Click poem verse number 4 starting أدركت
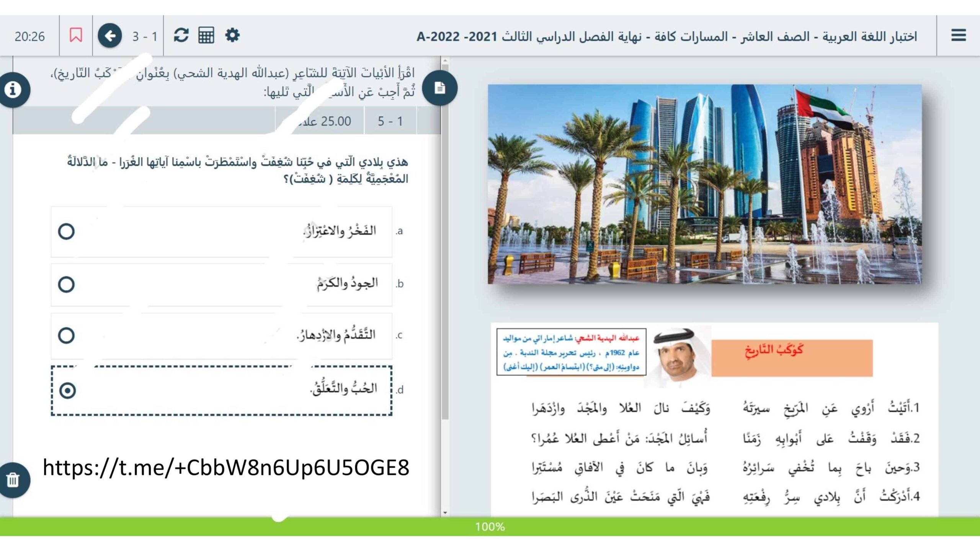 [725, 496]
